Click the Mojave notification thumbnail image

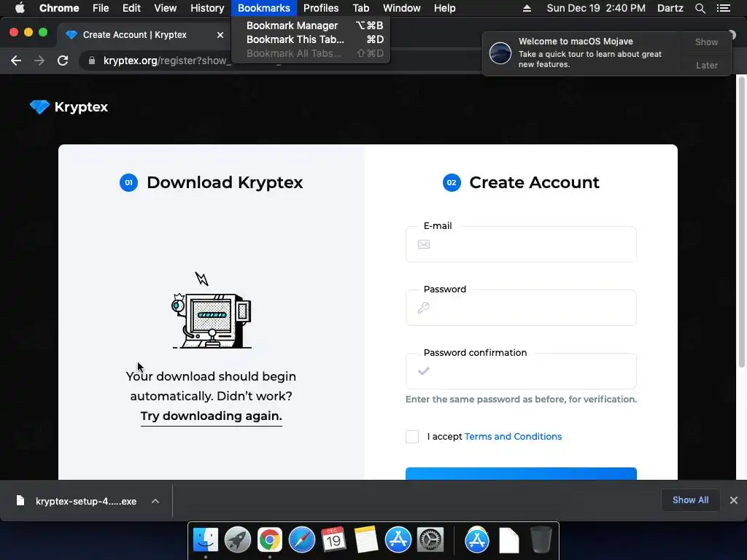(x=500, y=52)
